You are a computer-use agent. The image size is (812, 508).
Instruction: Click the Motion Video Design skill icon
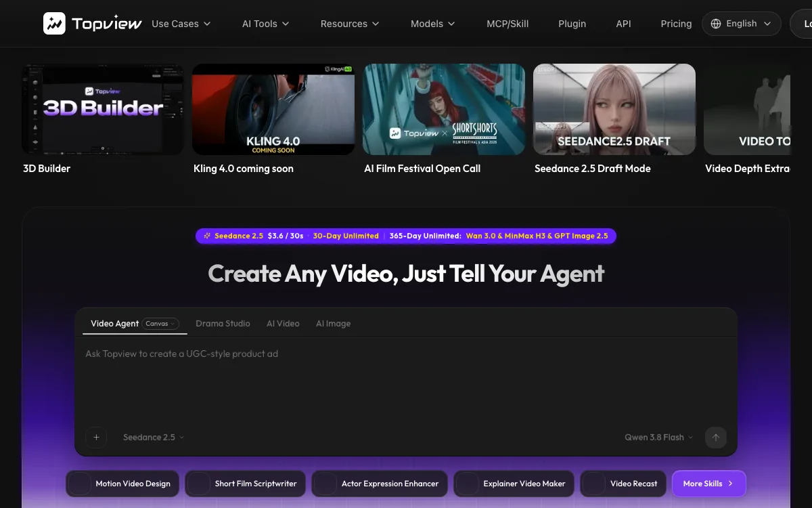pyautogui.click(x=81, y=484)
